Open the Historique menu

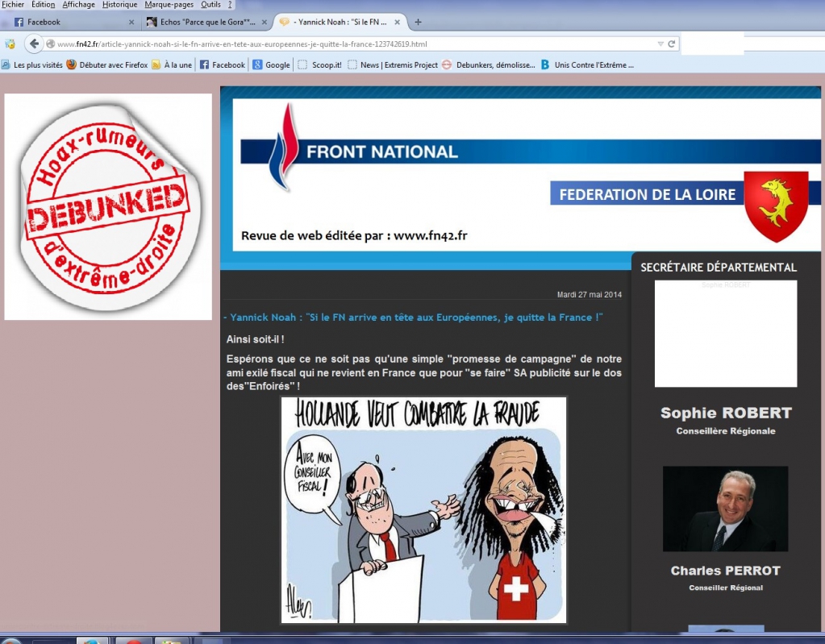pos(119,5)
